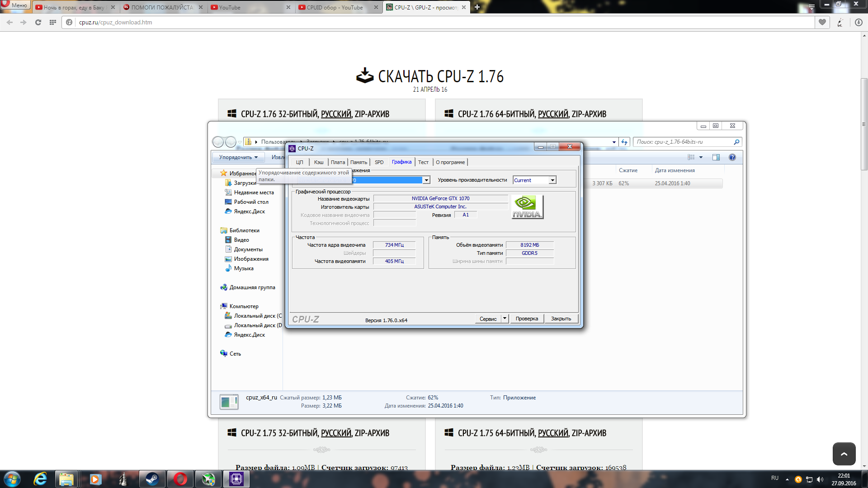The width and height of the screenshot is (868, 488).
Task: Click the CPU-Z taskbar icon
Action: tap(236, 479)
